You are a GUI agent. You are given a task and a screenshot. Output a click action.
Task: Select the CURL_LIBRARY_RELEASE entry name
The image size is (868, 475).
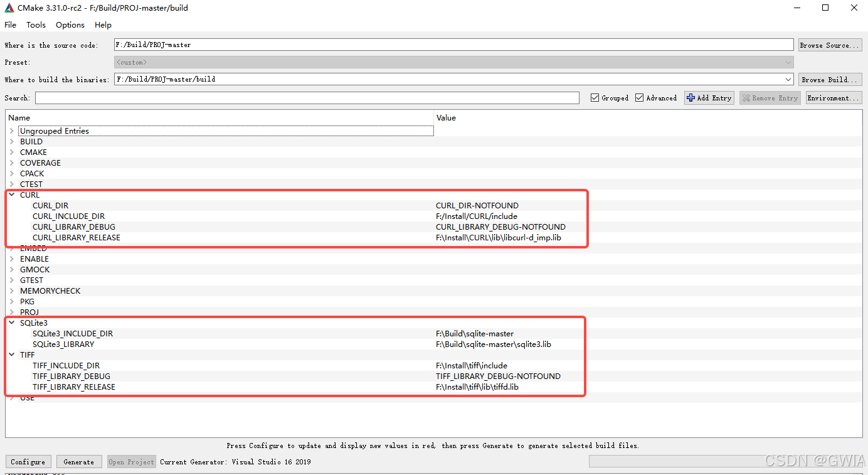(x=77, y=238)
